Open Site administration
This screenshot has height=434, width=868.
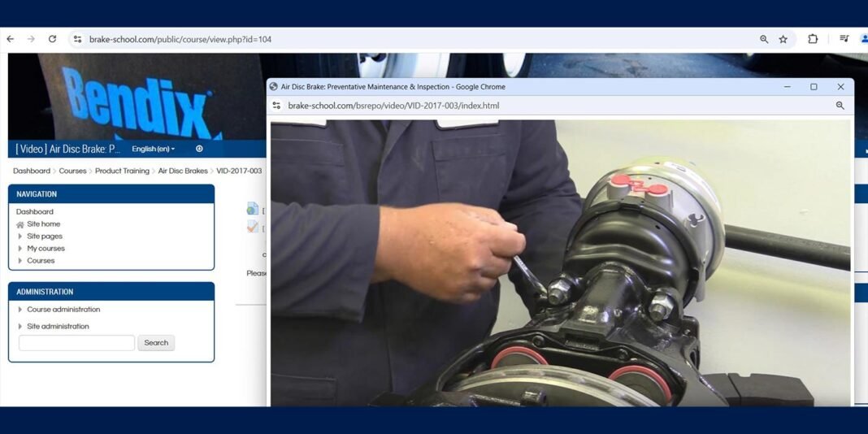pyautogui.click(x=59, y=327)
